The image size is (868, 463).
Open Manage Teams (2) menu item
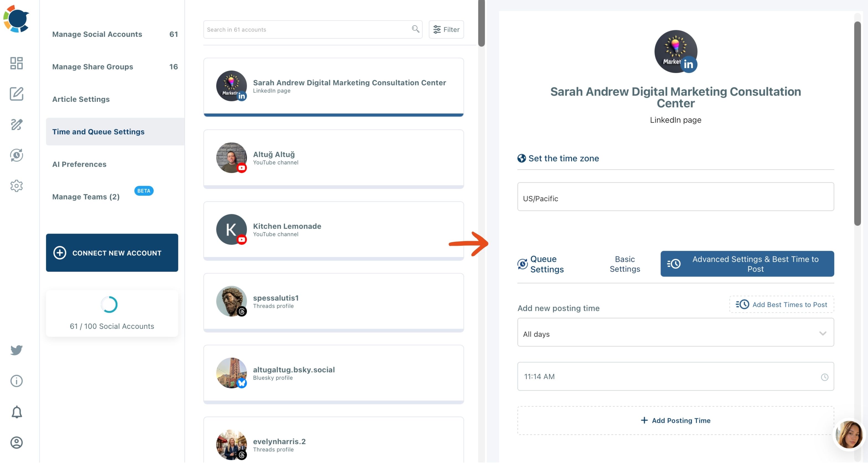115,197
